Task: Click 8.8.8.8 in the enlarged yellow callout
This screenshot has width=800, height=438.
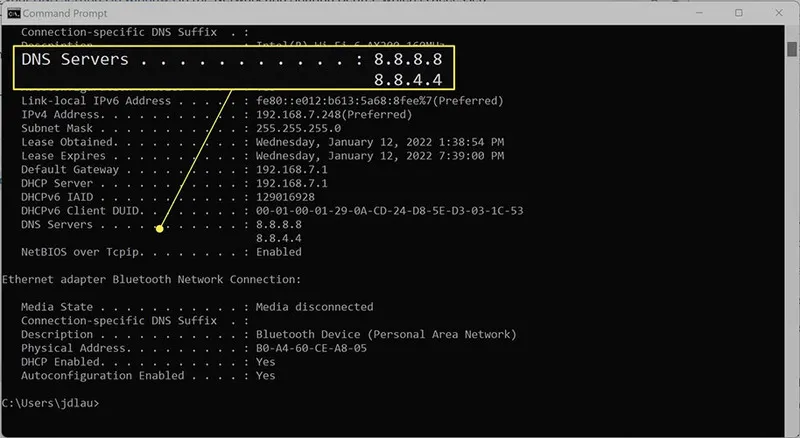Action: coord(406,60)
